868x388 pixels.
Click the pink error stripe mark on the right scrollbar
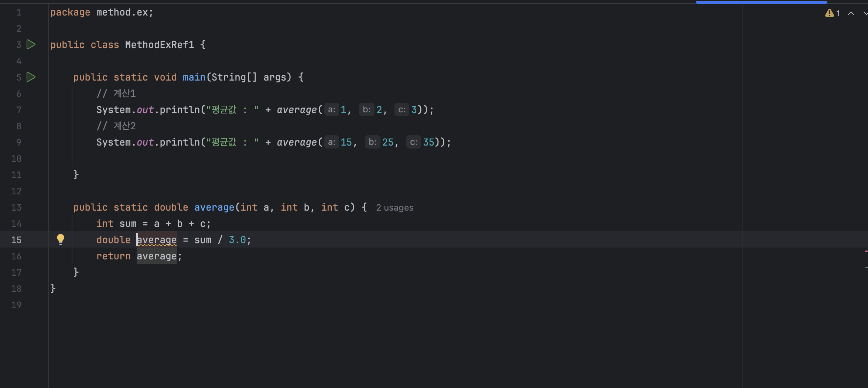[x=866, y=251]
